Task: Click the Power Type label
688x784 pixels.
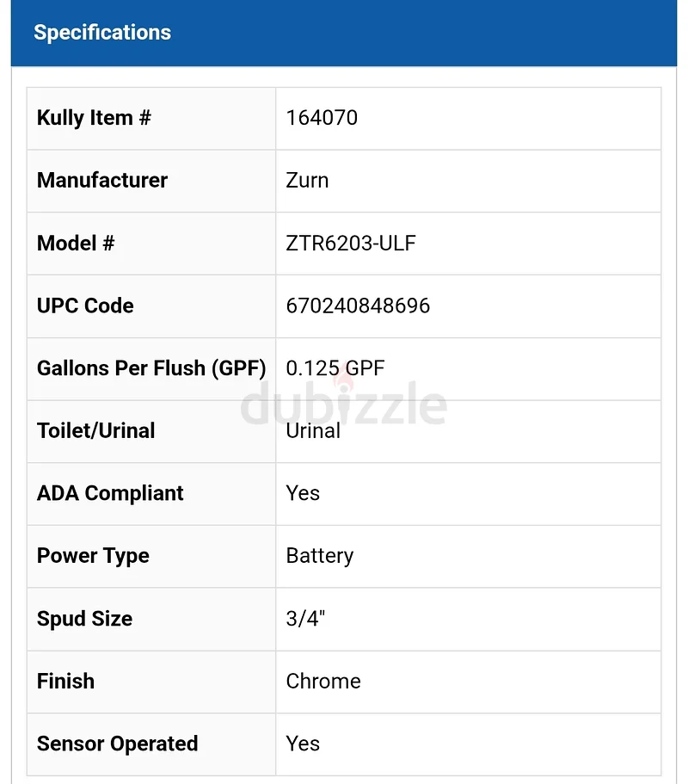Action: [x=93, y=556]
